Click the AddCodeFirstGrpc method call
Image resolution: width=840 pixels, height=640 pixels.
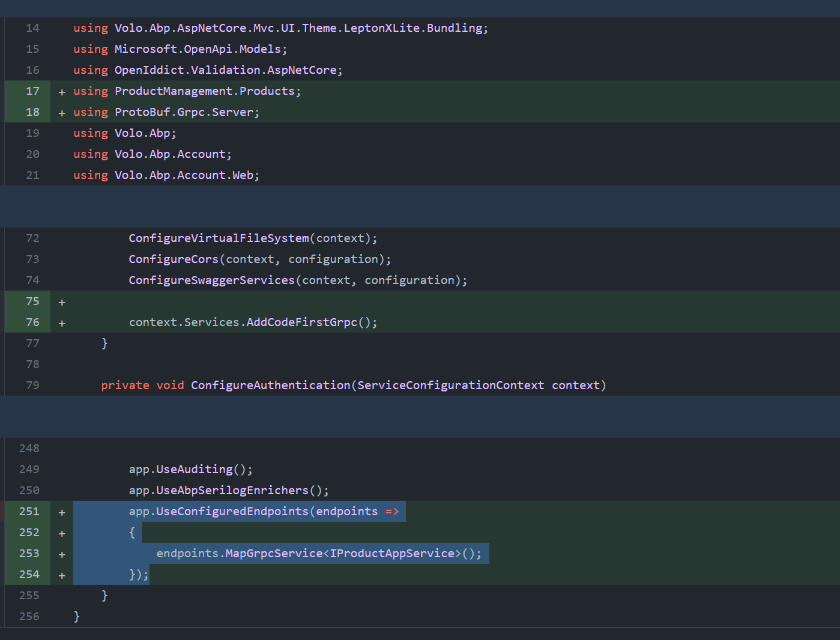(301, 322)
